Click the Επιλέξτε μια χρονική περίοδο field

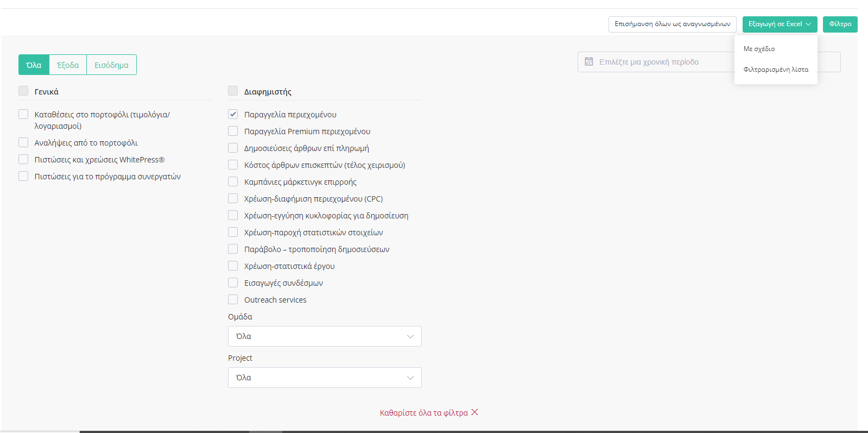[709, 62]
